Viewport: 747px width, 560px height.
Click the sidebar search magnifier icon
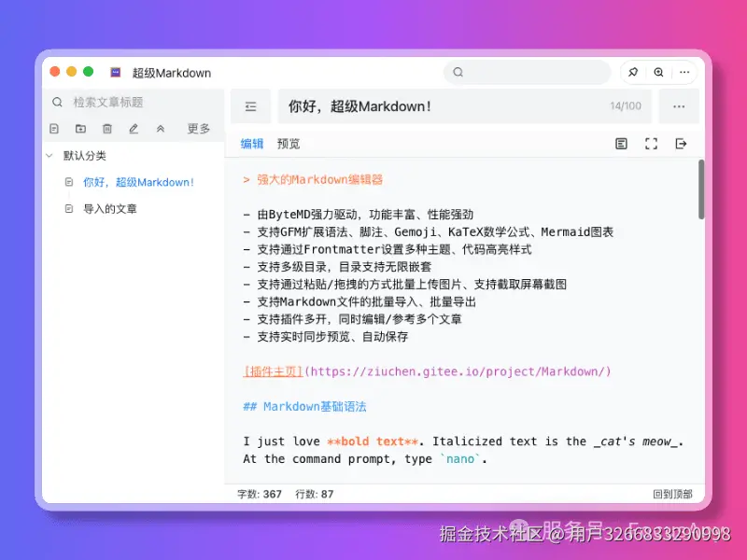click(57, 102)
